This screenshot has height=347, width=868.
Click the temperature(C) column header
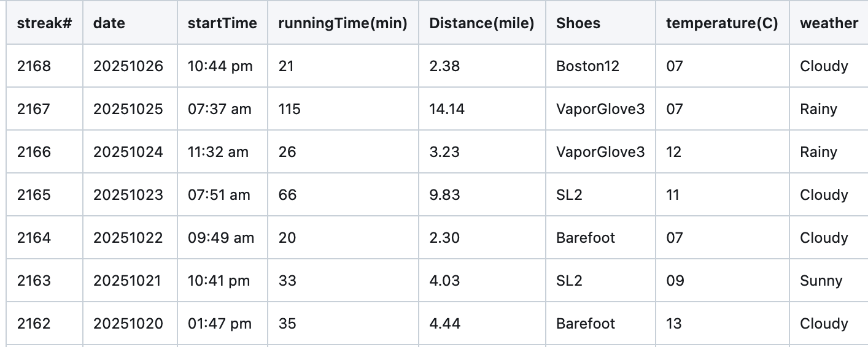(722, 23)
